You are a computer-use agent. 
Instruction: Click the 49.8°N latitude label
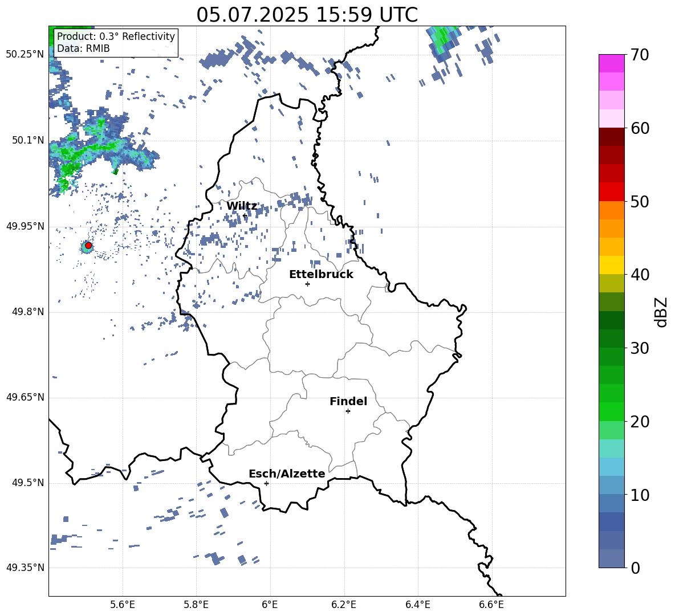pyautogui.click(x=27, y=312)
